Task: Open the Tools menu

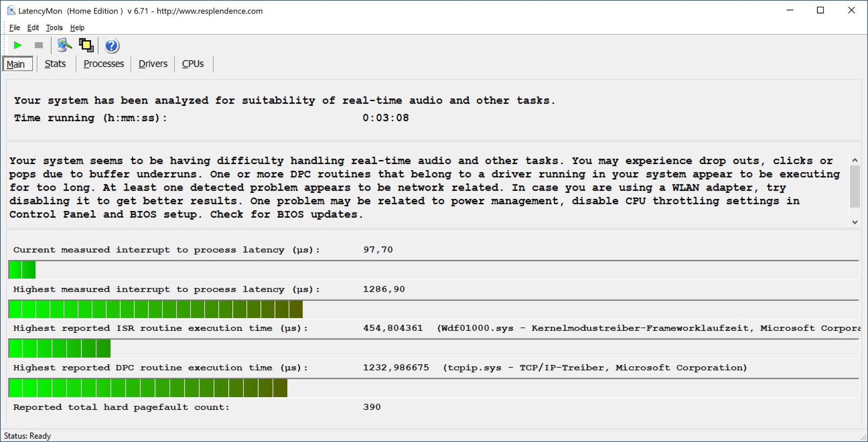Action: [54, 28]
